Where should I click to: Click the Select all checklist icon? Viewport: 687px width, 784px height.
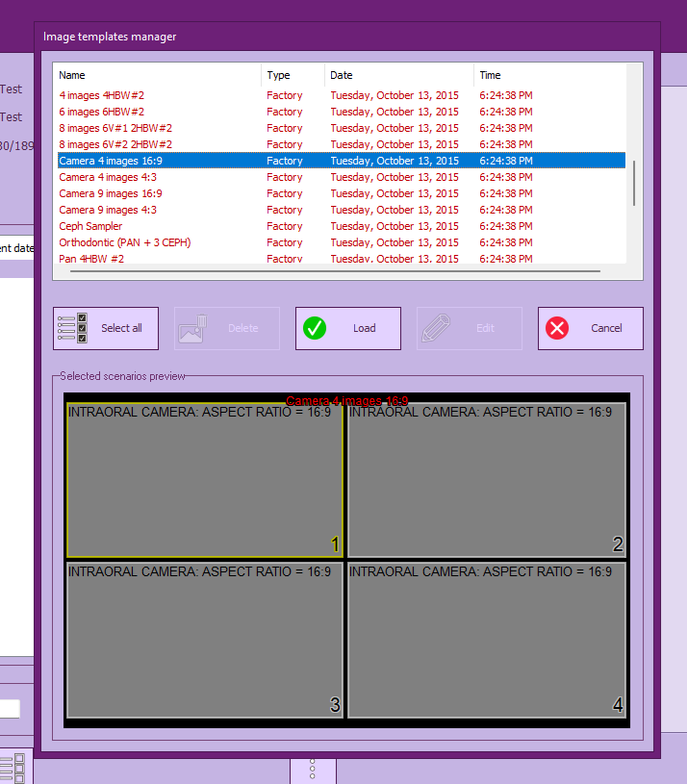pyautogui.click(x=73, y=328)
